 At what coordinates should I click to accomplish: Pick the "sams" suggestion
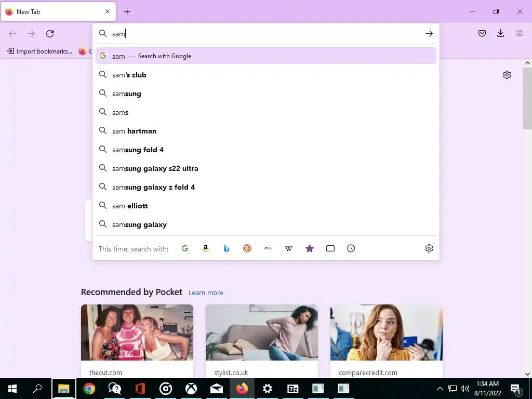point(265,112)
